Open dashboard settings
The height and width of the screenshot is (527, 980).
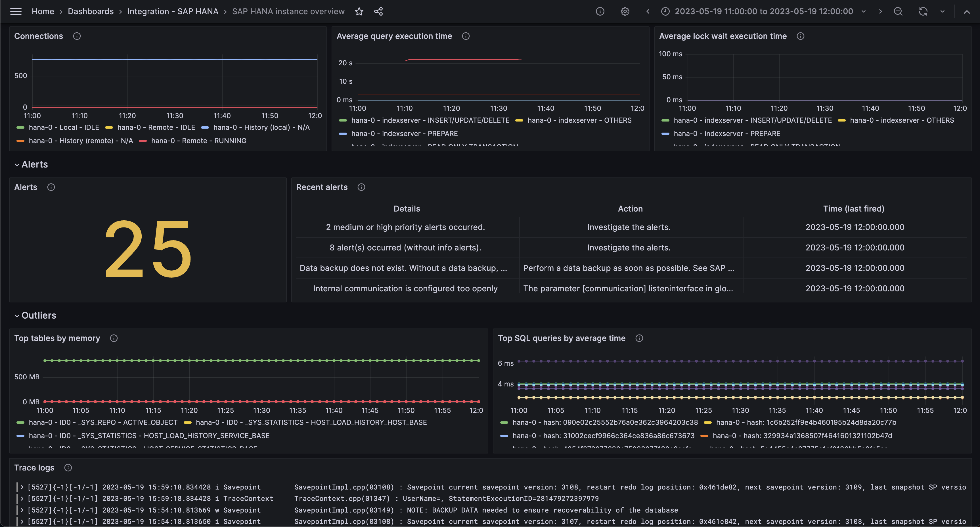tap(625, 11)
